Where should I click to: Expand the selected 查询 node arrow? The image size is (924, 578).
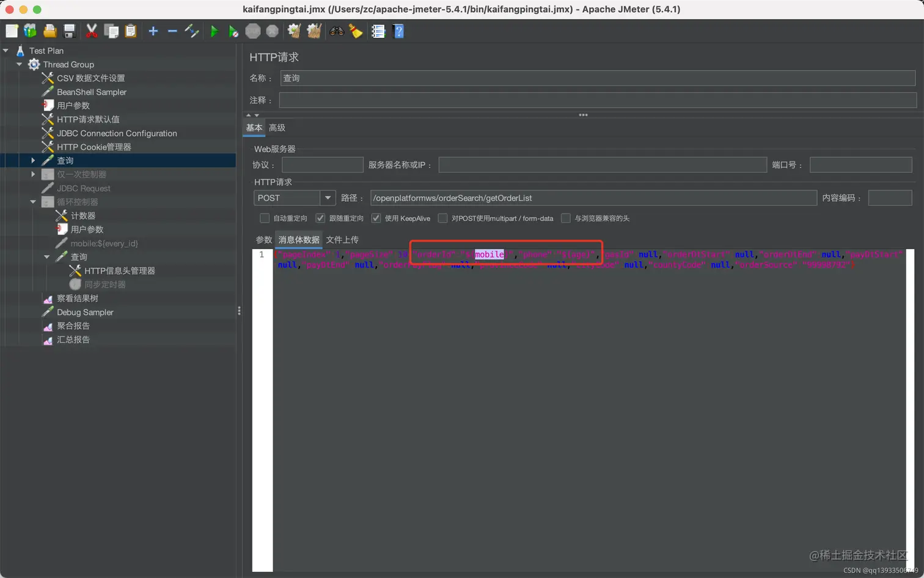[x=33, y=160]
